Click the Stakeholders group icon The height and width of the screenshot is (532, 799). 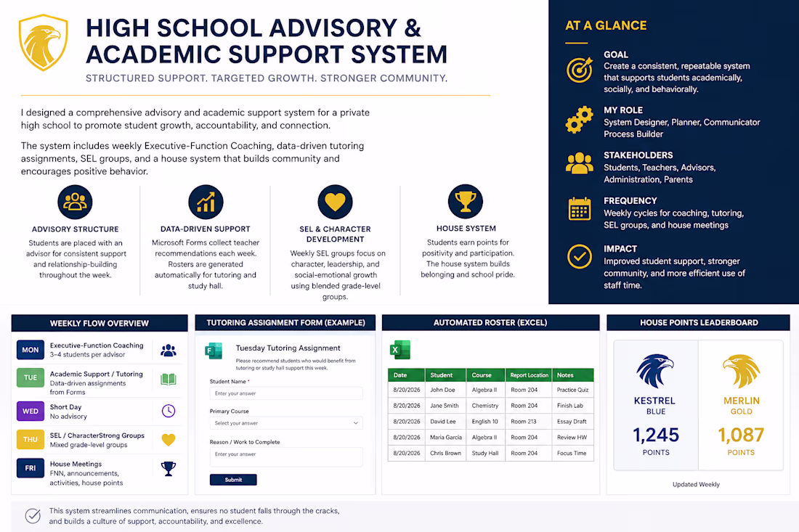(580, 164)
